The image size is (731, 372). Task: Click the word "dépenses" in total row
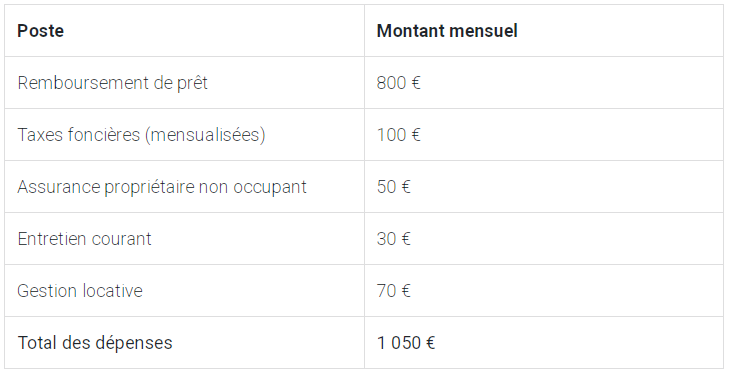click(x=134, y=344)
